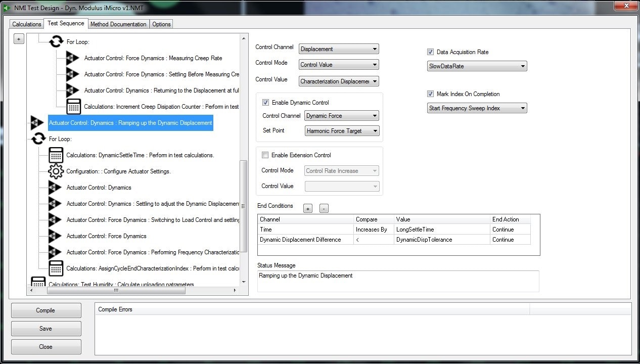Click the Increases By compare cell

374,230
